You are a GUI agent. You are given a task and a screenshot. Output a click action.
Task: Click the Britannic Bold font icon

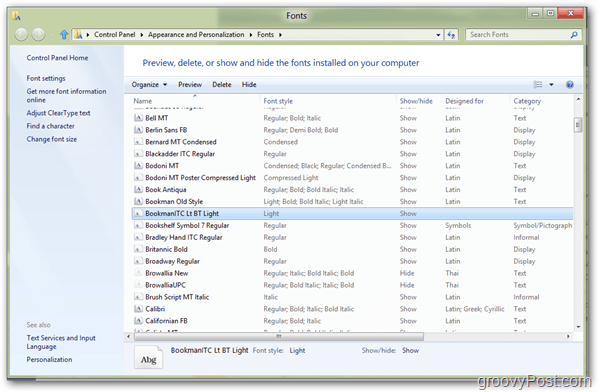[x=139, y=249]
